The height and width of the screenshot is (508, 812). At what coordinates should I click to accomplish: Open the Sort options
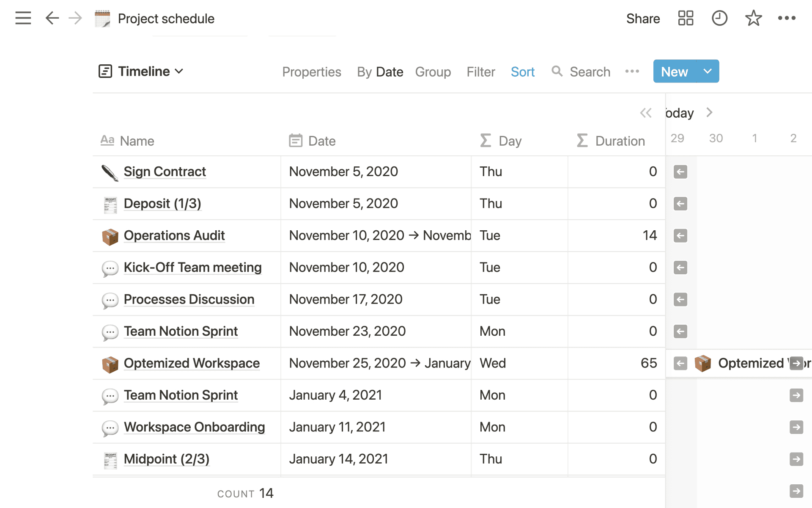(x=523, y=72)
